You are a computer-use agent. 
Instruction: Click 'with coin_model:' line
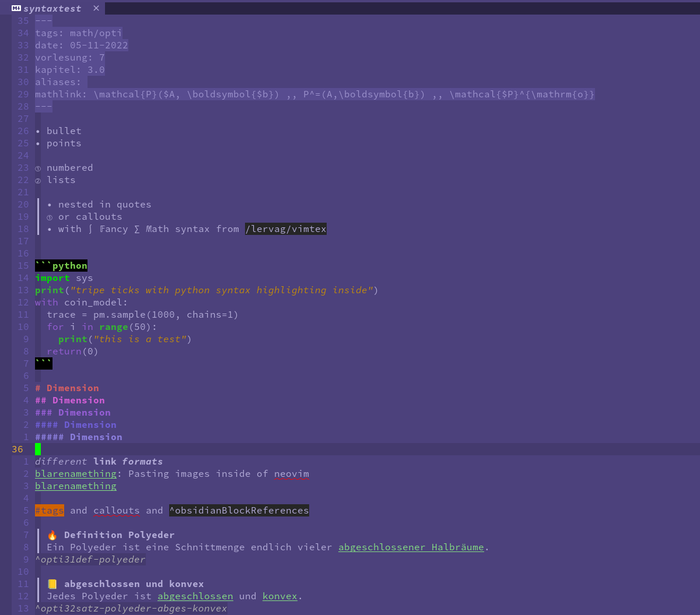(82, 302)
